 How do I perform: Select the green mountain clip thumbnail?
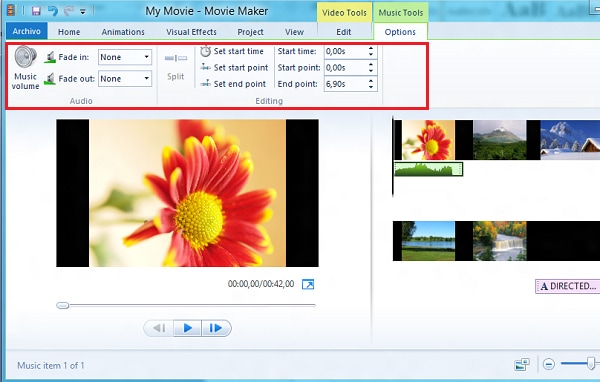pos(499,140)
